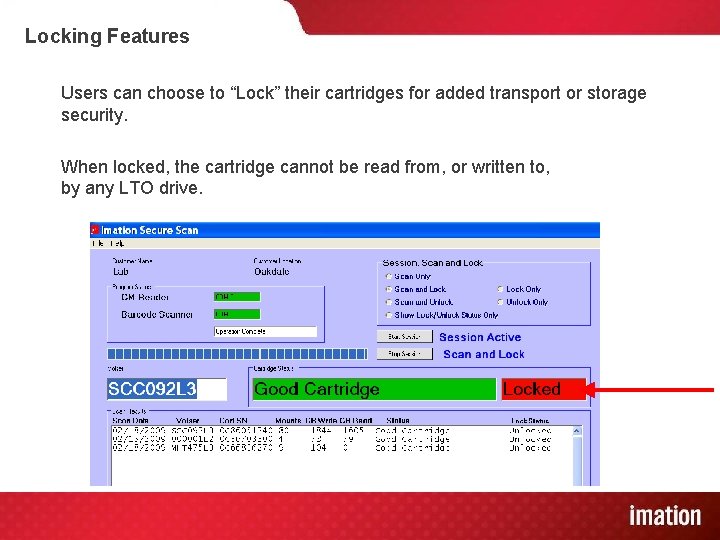Click the Lab customer name text
This screenshot has width=720, height=540.
[x=121, y=271]
